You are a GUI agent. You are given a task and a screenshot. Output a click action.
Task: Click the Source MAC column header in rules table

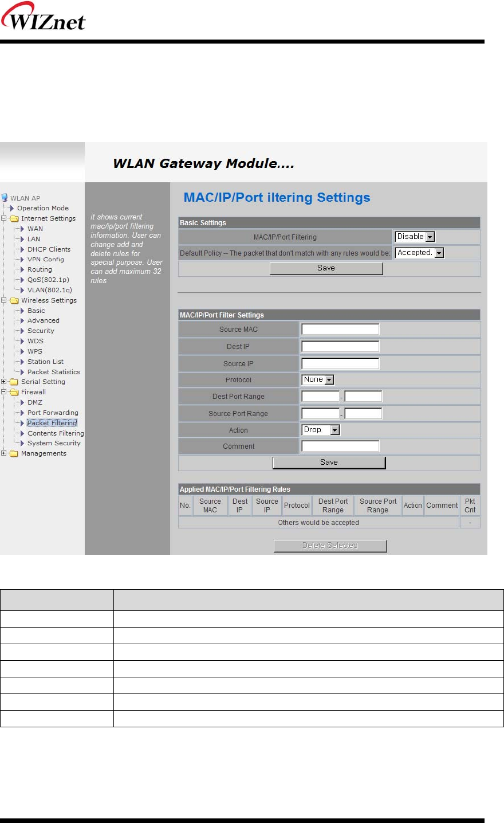click(x=210, y=505)
